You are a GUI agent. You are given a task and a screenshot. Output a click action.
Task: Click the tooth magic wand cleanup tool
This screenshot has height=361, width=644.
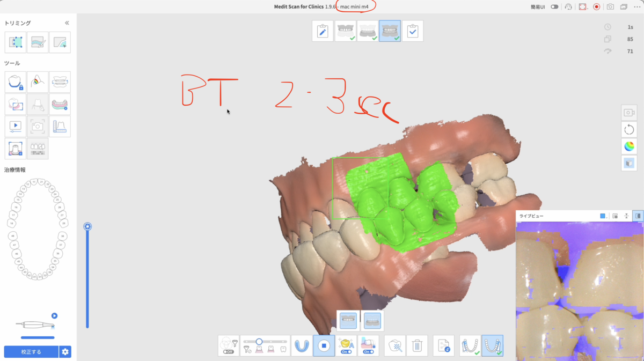394,345
